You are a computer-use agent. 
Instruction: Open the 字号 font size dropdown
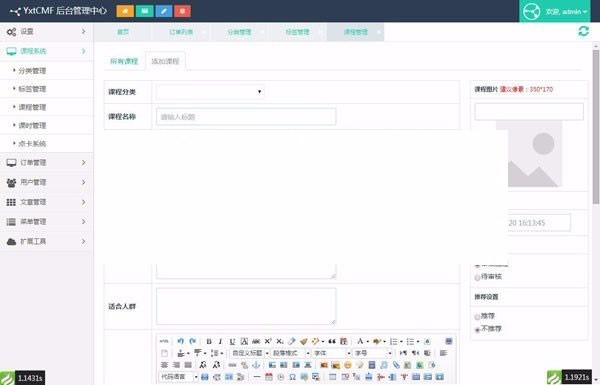(372, 353)
